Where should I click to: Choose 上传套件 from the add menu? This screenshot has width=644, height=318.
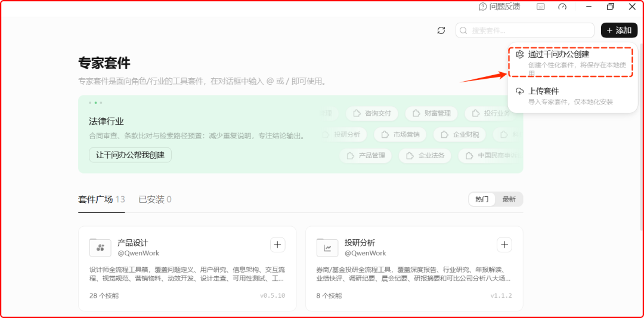[572, 96]
